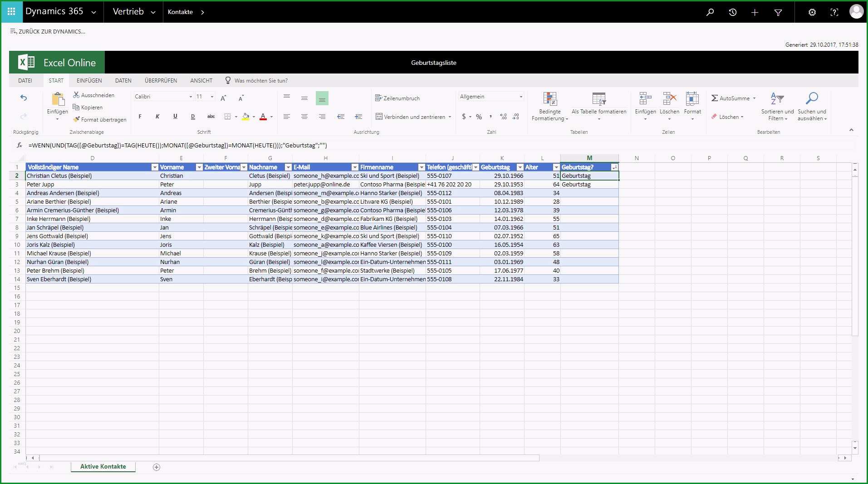Decrease font size with smaller A icon
The height and width of the screenshot is (484, 868).
coord(241,98)
